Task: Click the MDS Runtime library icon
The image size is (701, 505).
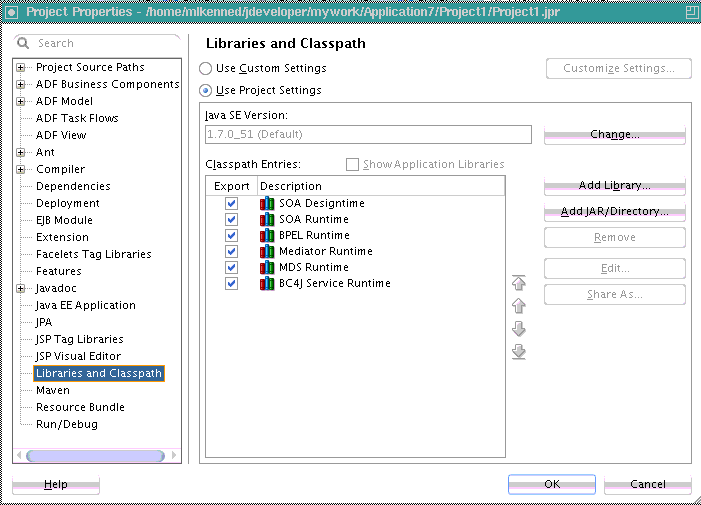Action: 267,267
